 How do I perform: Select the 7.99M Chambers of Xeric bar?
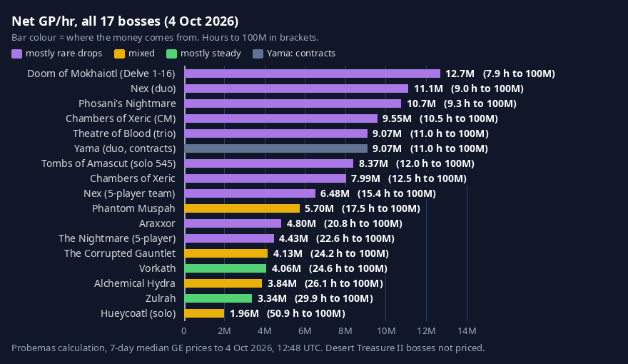click(265, 178)
